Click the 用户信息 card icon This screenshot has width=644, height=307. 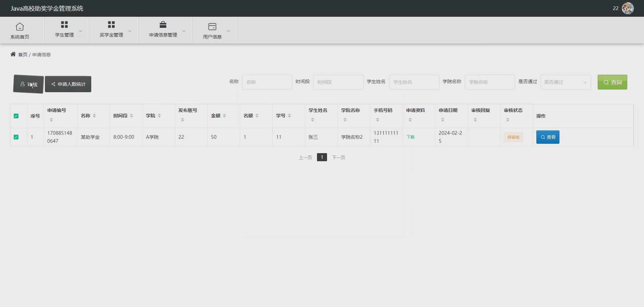point(212,26)
